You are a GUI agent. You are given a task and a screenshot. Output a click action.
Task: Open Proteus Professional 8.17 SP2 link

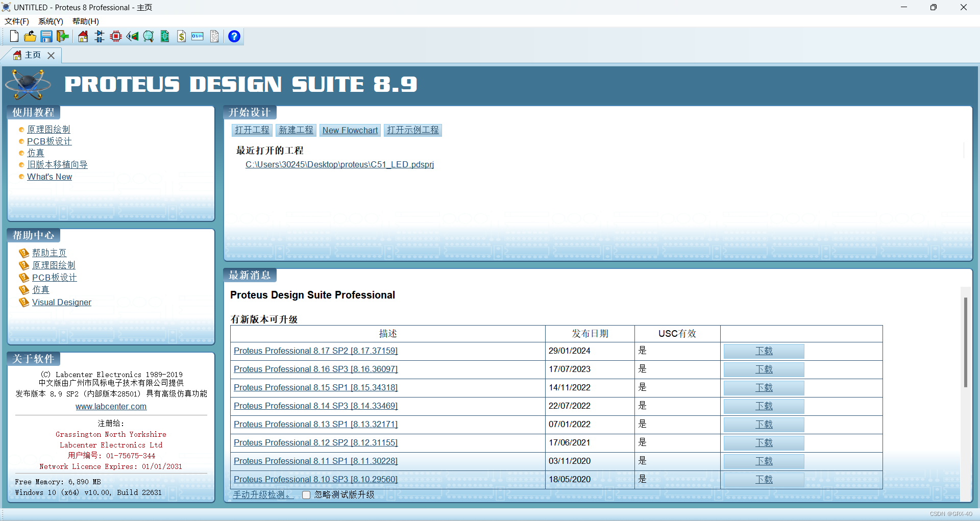[316, 351]
